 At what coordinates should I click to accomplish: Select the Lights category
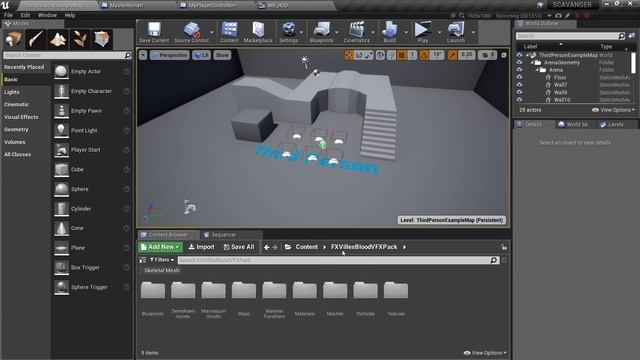(12, 92)
